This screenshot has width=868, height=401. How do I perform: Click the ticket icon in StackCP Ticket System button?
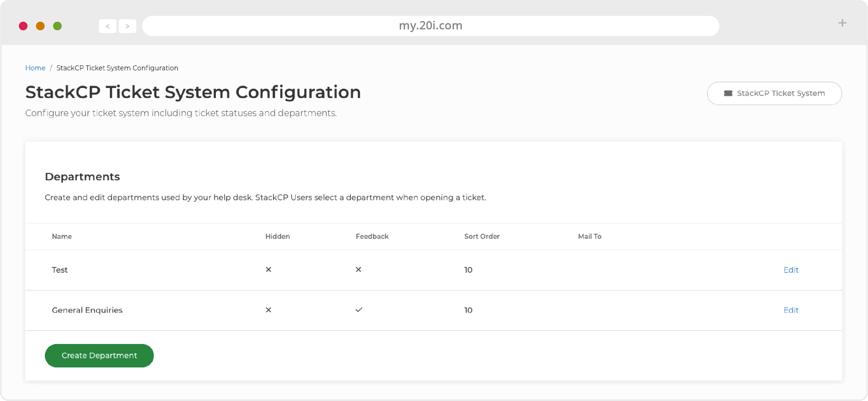coord(728,93)
